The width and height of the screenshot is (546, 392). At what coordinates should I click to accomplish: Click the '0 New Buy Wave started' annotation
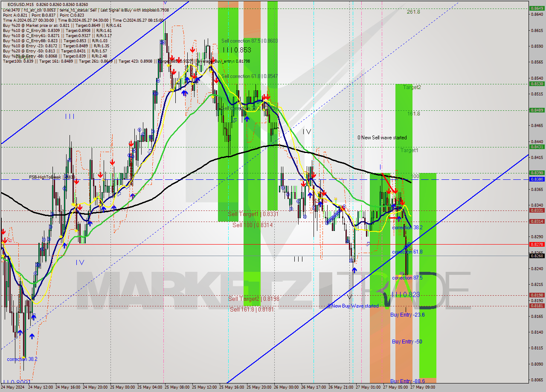point(353,306)
